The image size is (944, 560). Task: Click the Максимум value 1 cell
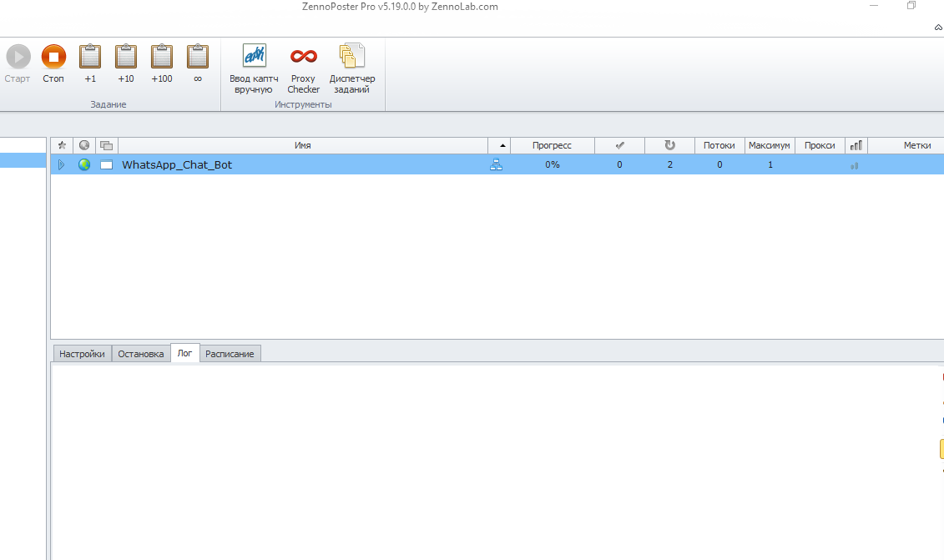click(x=770, y=164)
